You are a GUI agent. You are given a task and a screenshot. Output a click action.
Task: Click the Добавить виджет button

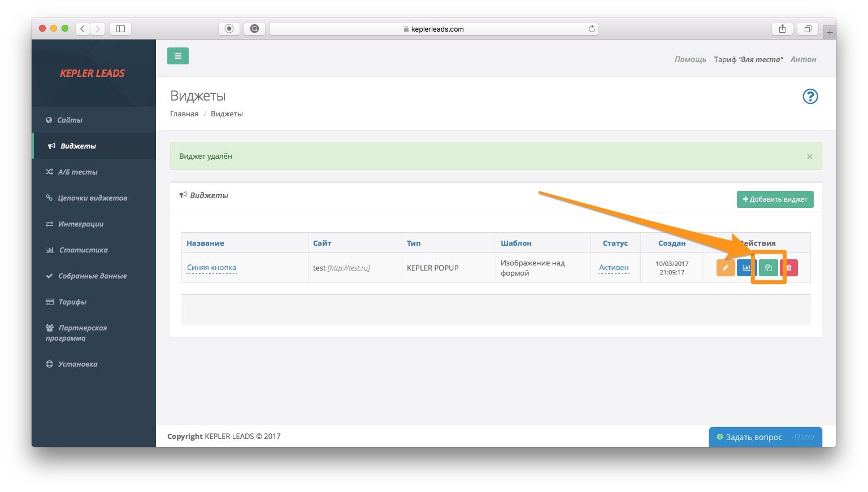[x=775, y=199]
